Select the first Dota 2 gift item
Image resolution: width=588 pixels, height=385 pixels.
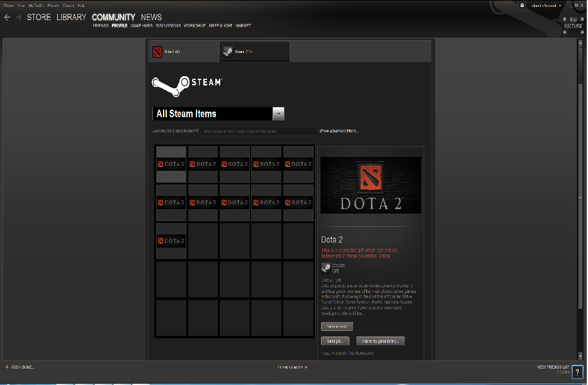[171, 164]
